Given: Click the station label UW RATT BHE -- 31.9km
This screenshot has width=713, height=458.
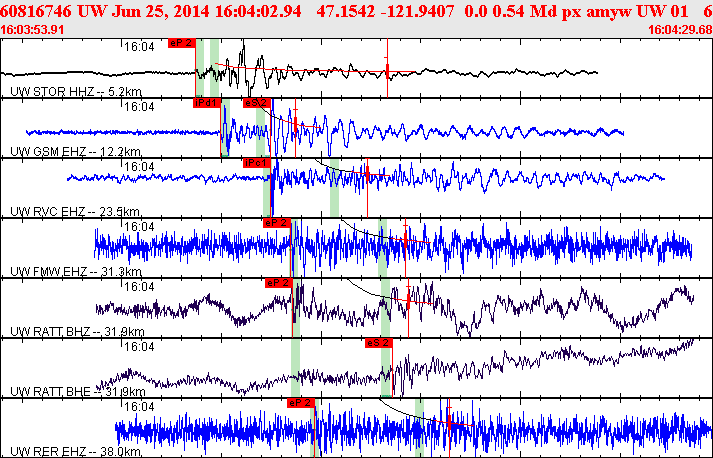Looking at the screenshot, I should click(78, 392).
